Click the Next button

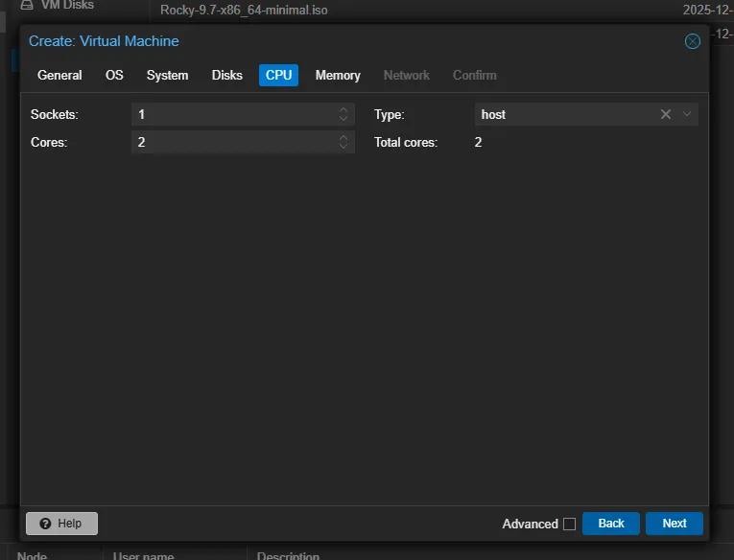tap(675, 523)
